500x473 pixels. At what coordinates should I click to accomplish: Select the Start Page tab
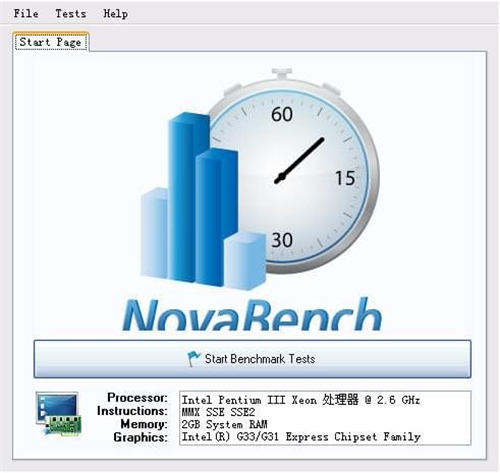coord(51,42)
